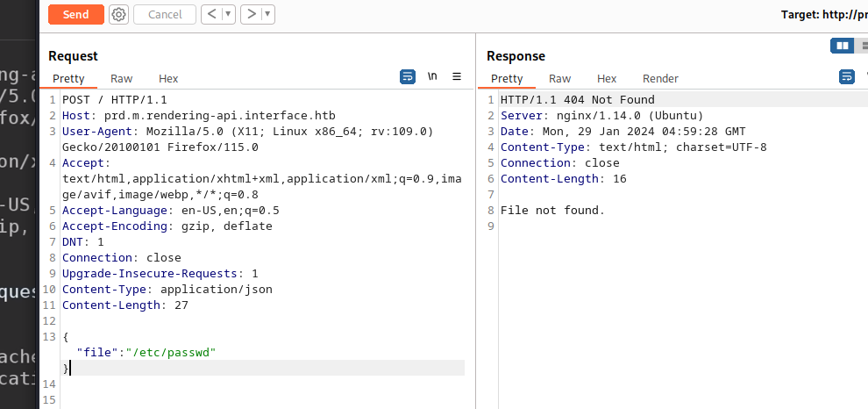Open the Response Hex tab
The height and width of the screenshot is (409, 868).
607,79
